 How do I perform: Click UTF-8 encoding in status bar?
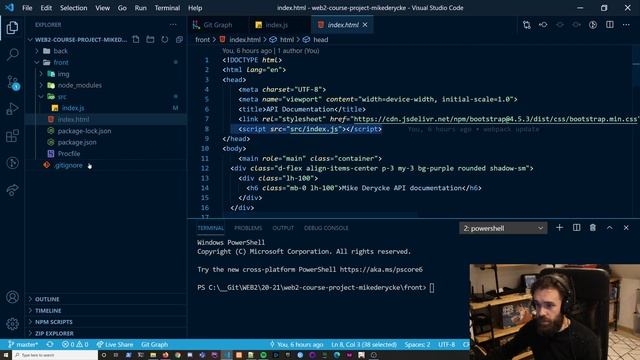446,344
